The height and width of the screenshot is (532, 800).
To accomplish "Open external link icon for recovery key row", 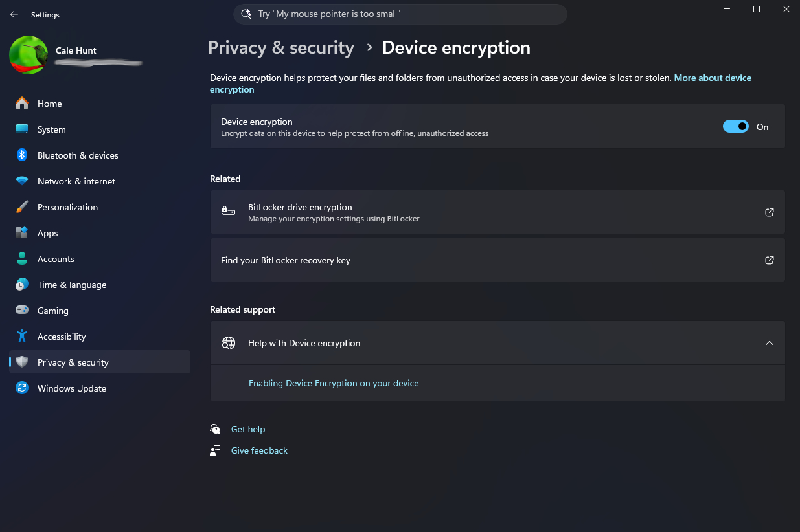I will coord(770,260).
